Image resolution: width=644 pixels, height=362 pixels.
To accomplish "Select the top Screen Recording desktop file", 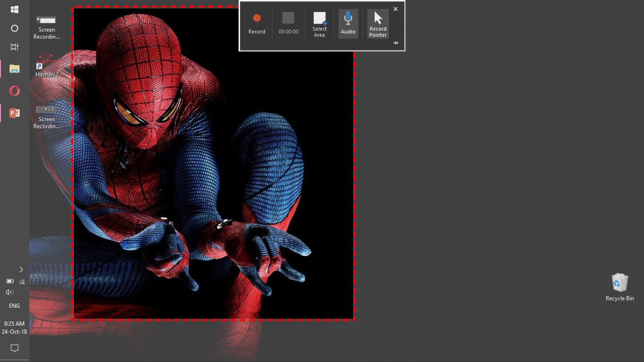I will (x=47, y=27).
